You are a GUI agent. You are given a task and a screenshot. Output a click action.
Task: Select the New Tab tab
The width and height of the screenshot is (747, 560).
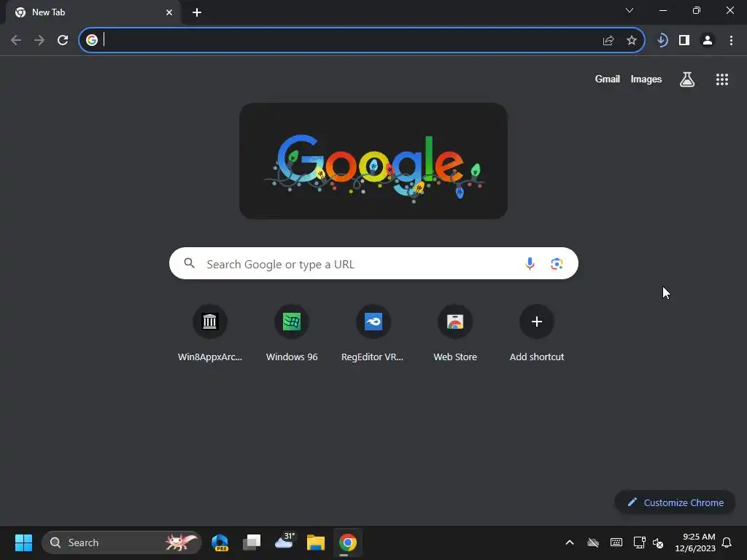93,12
